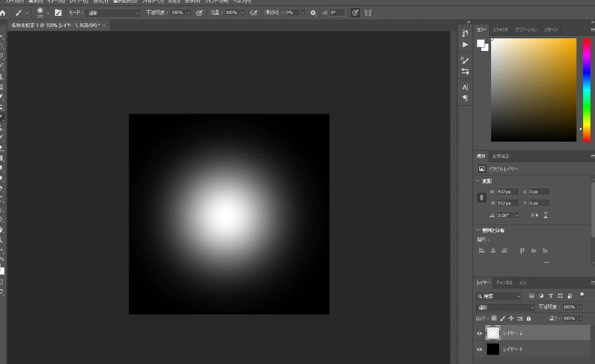Collapse the 変形 transform section
The width and height of the screenshot is (595, 364).
pos(478,181)
